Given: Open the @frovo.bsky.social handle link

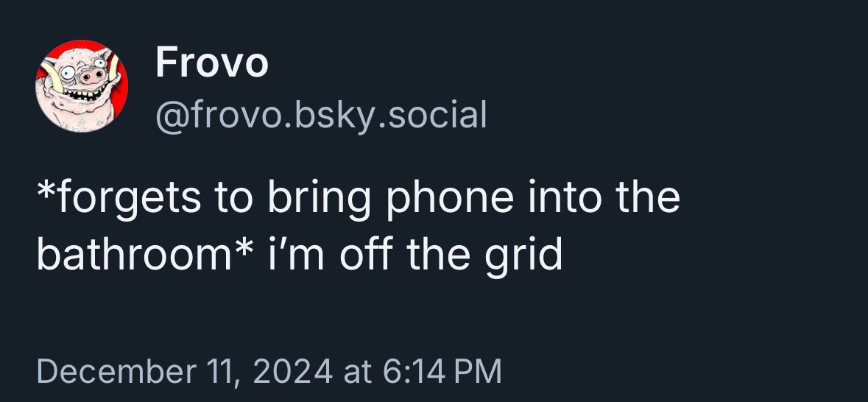Looking at the screenshot, I should 321,116.
